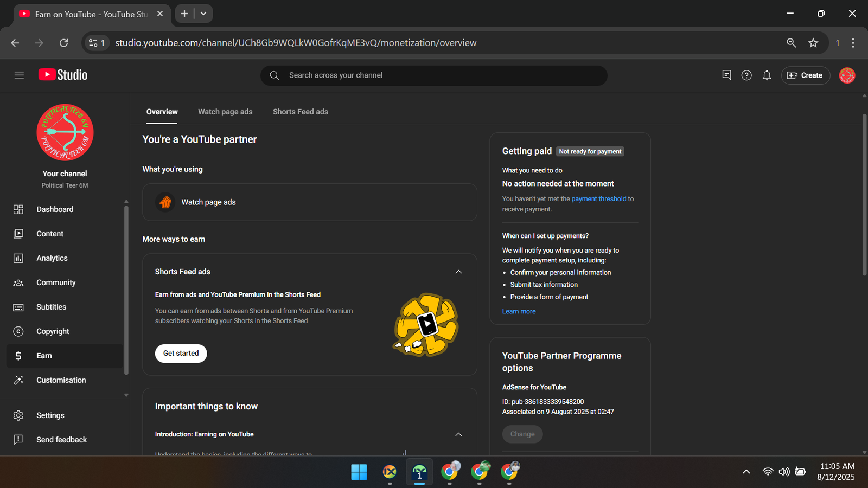This screenshot has width=868, height=488.
Task: Open the volume control in tray
Action: pos(784,472)
